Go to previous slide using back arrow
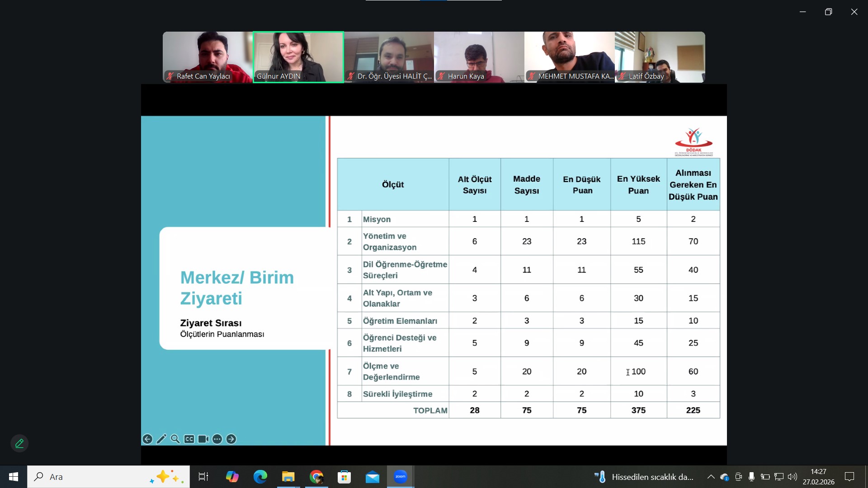This screenshot has width=868, height=488. coord(147,439)
